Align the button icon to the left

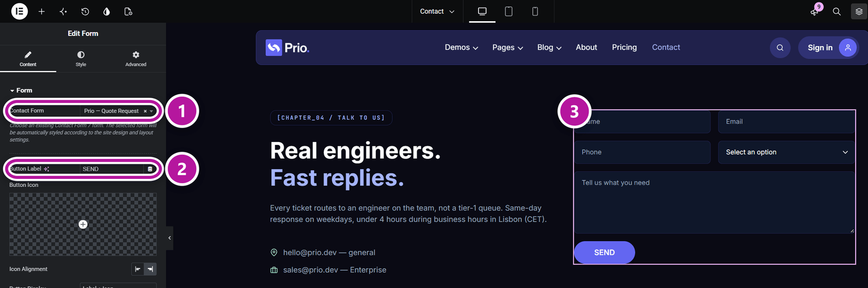point(138,269)
